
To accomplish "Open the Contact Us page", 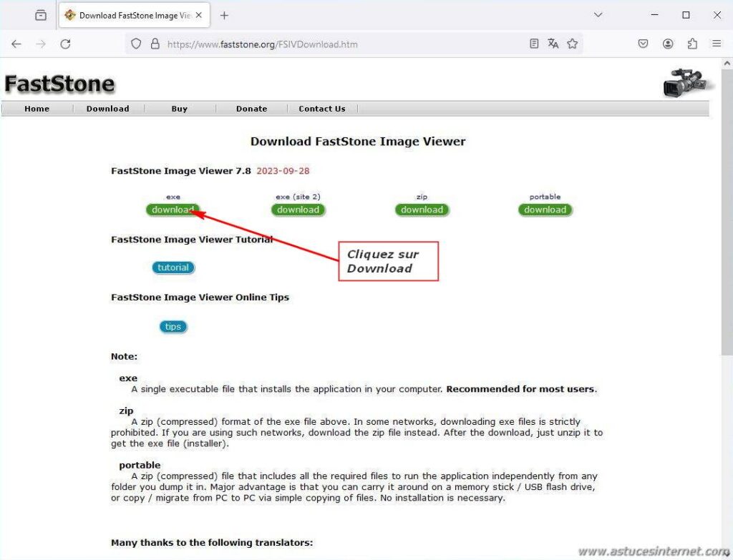I will (321, 108).
